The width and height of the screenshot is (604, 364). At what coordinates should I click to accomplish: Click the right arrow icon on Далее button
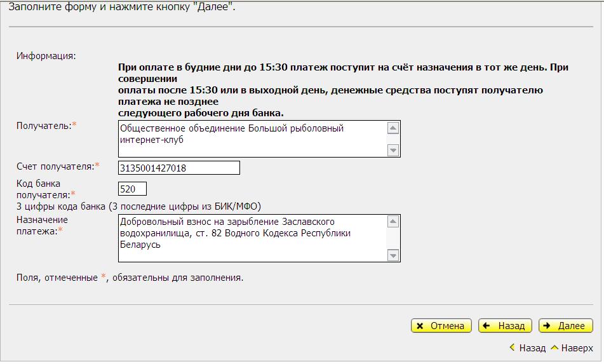click(x=547, y=326)
